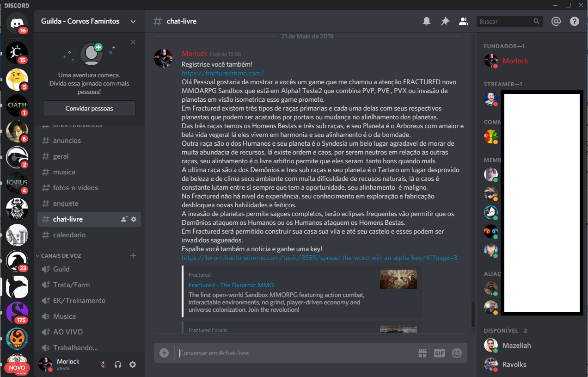Add a new voice channel
Image resolution: width=588 pixels, height=377 pixels.
133,256
